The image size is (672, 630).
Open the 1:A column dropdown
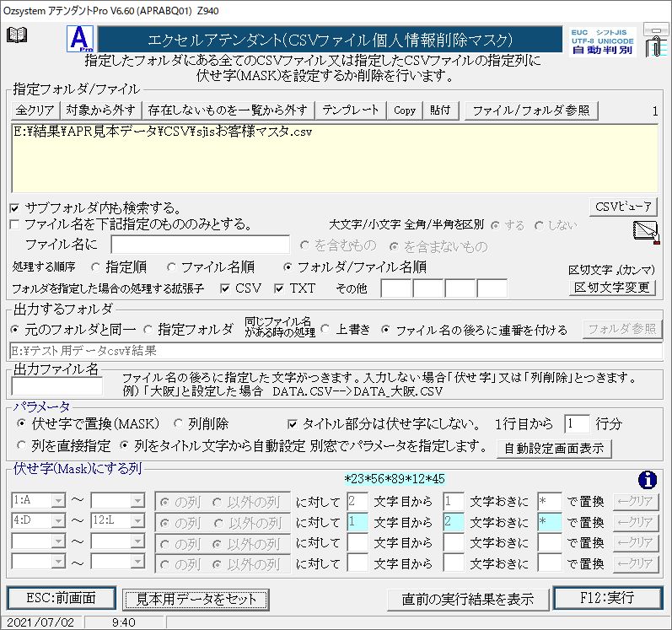(x=58, y=501)
